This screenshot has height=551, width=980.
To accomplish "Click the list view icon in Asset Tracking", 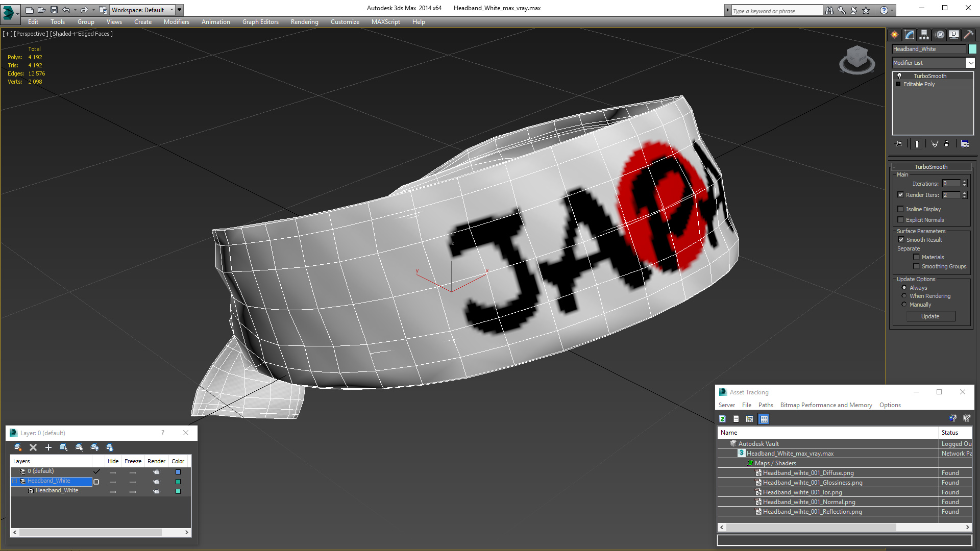I will click(736, 419).
